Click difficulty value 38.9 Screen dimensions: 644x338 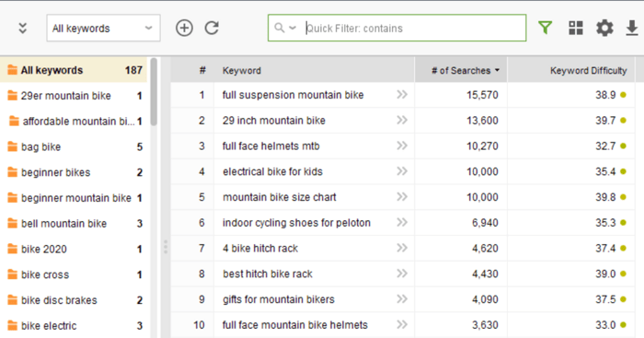click(605, 95)
